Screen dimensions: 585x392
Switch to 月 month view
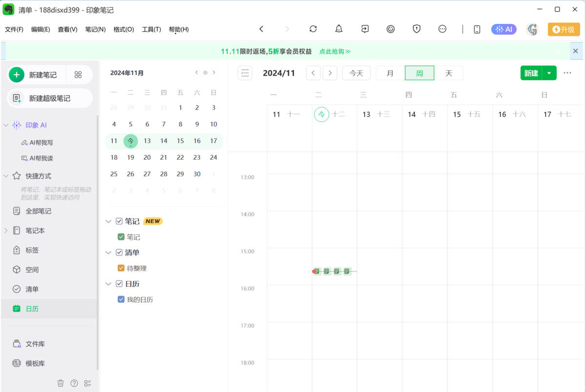tap(390, 73)
